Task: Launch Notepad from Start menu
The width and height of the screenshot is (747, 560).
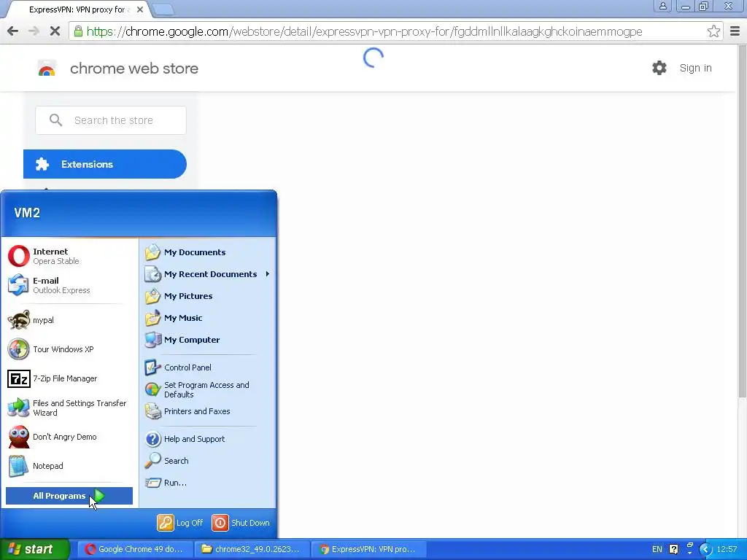Action: [69, 466]
